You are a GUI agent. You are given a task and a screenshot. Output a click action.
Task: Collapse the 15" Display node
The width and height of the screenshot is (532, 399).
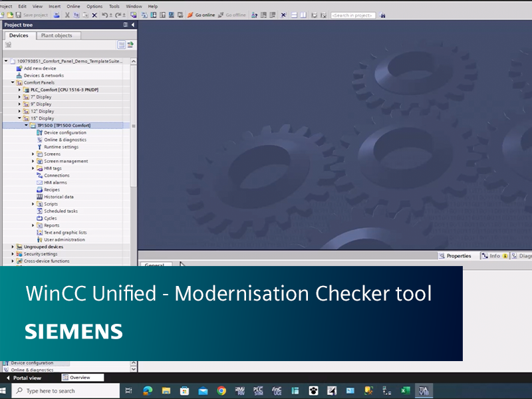[x=18, y=118]
